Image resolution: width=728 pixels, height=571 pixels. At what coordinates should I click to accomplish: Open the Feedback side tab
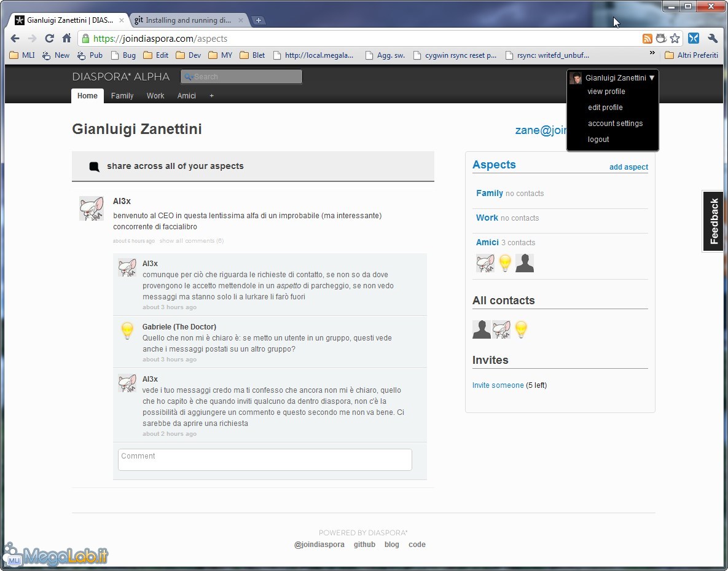tap(714, 221)
